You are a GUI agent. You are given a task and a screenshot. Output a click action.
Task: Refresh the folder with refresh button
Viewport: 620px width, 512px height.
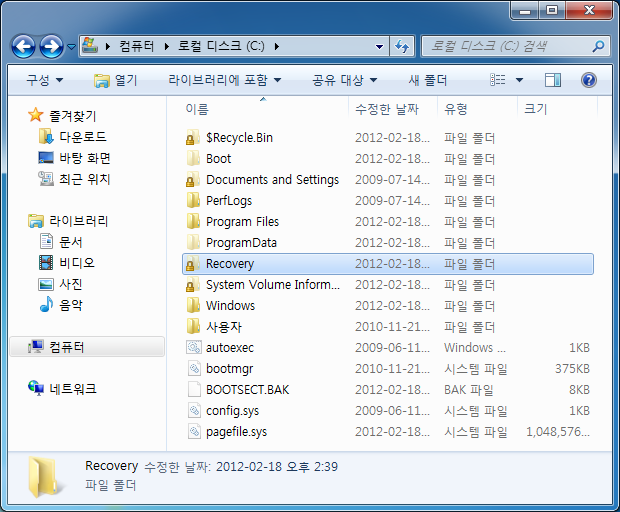coord(402,47)
